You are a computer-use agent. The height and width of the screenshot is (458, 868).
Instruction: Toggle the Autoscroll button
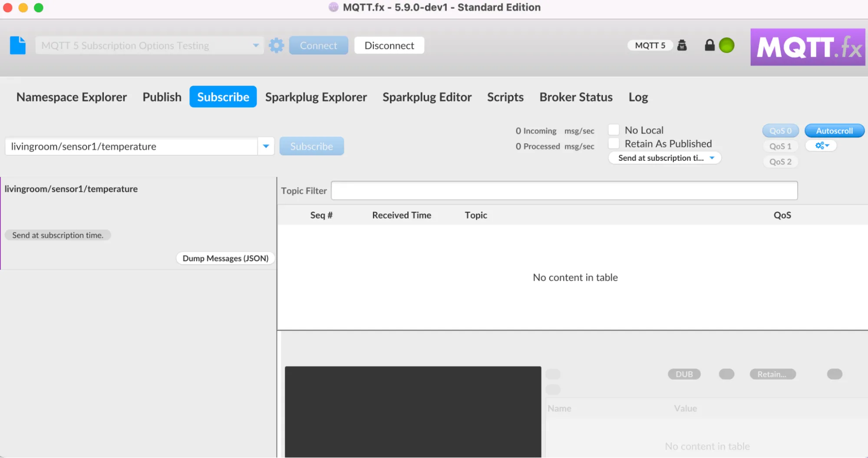[x=834, y=130]
